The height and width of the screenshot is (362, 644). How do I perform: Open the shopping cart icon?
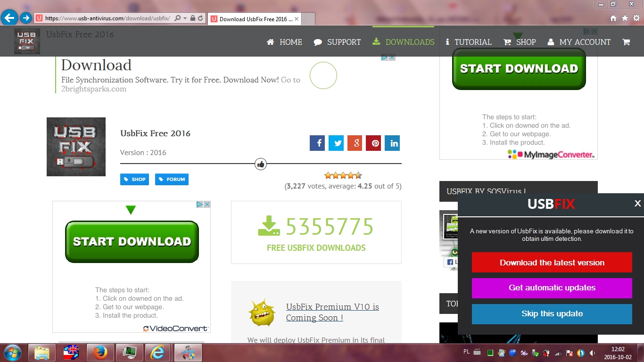626,42
